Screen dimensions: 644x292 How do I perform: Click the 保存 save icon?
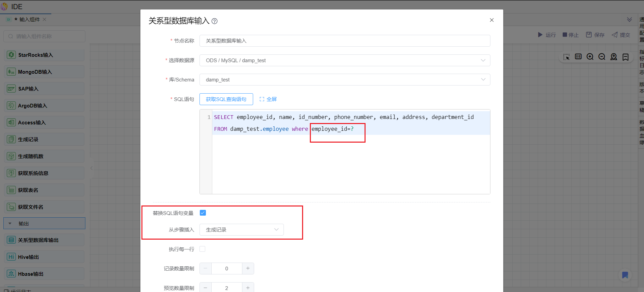pos(589,35)
